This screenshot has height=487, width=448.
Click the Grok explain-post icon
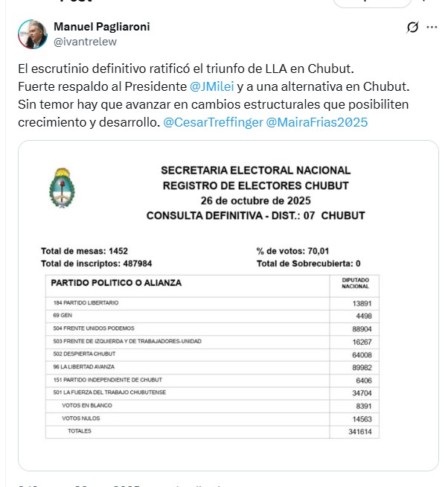(412, 28)
